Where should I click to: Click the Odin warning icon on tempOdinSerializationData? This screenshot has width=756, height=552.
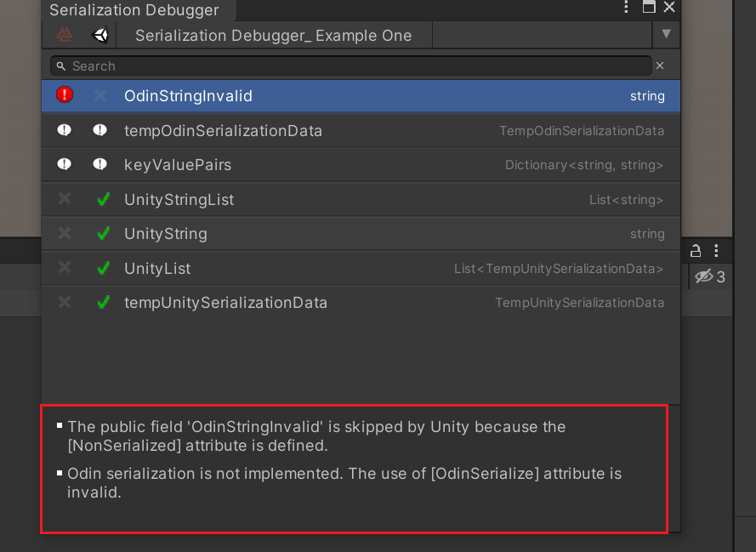[x=64, y=130]
